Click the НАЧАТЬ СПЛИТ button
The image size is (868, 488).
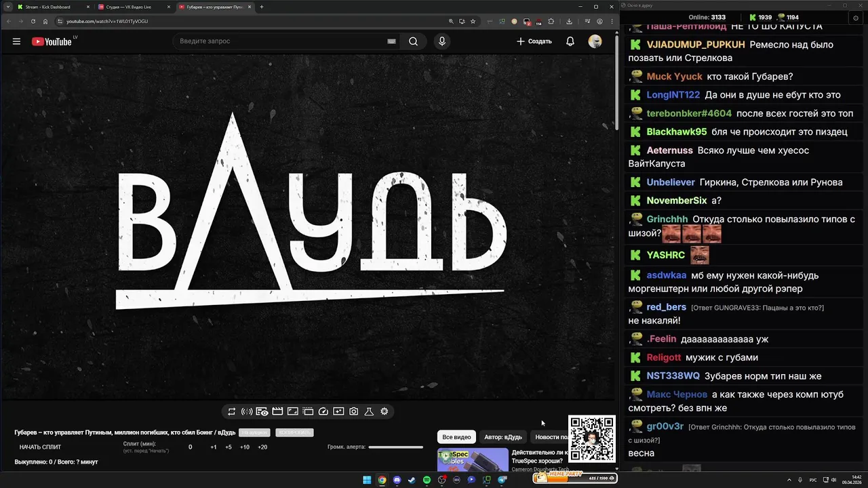click(40, 447)
